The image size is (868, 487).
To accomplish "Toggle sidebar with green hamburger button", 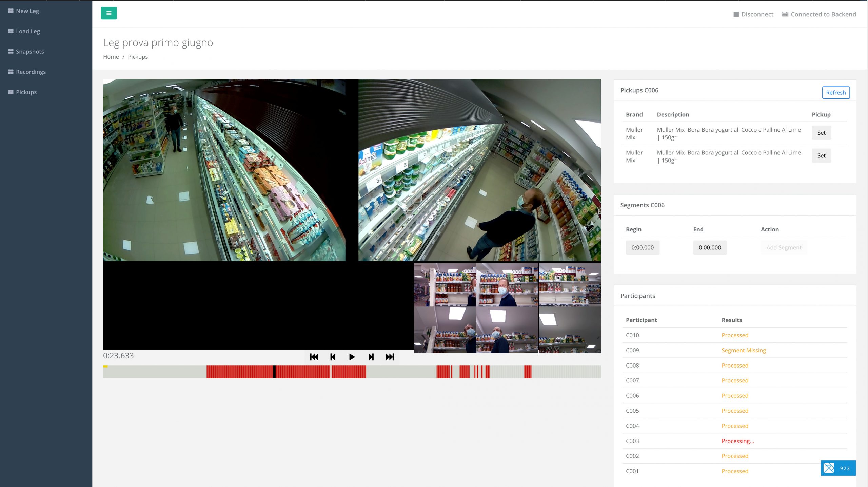I will pos(109,13).
